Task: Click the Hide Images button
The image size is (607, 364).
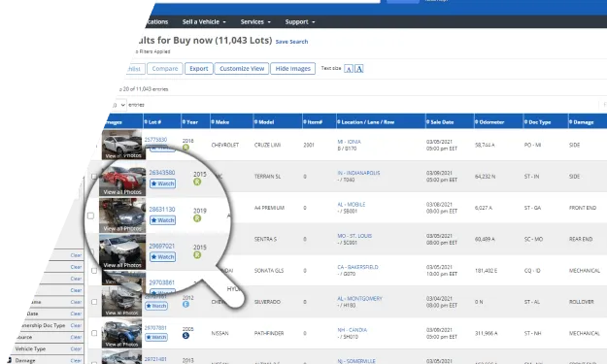Action: (292, 69)
